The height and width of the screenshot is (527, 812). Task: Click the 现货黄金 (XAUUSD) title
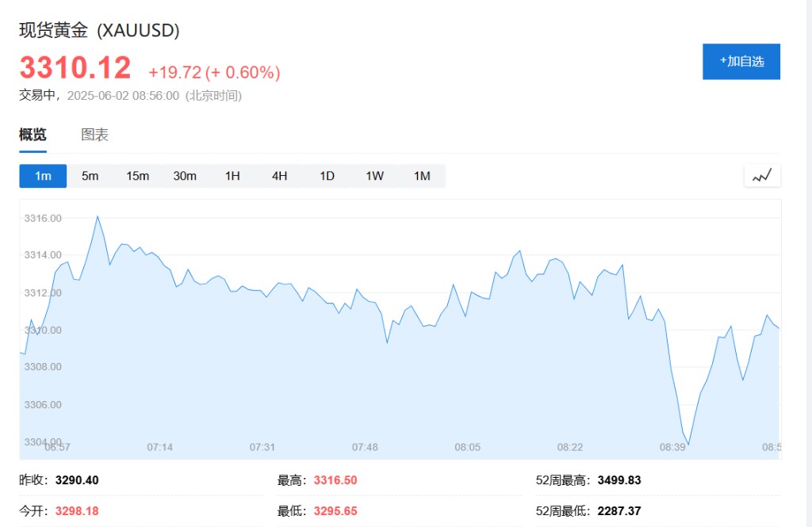pos(99,30)
